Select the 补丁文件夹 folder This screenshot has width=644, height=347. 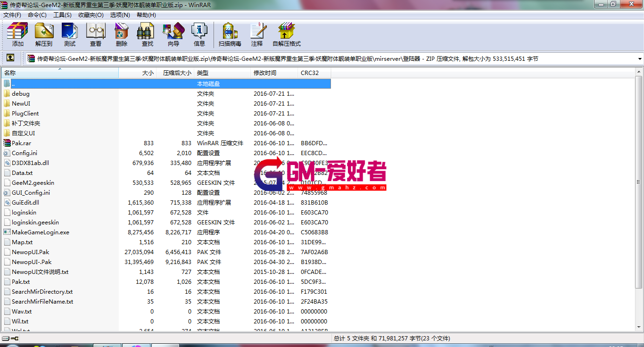26,123
